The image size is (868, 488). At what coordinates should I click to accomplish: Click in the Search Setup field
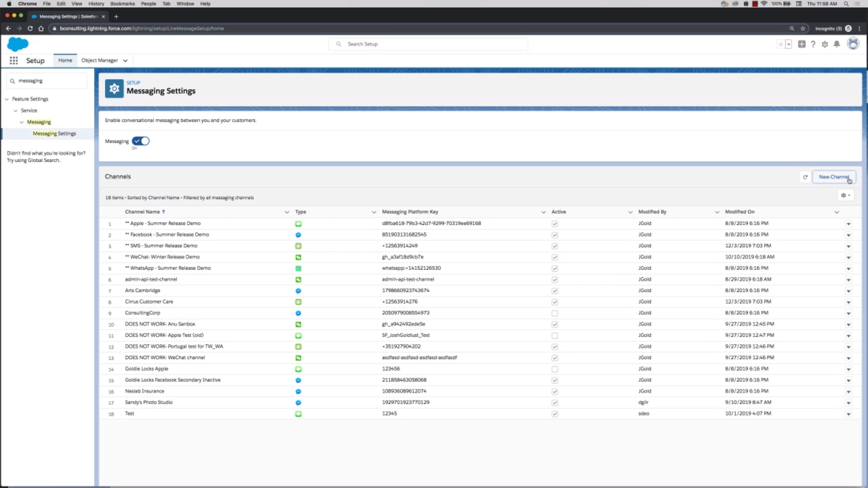(428, 44)
